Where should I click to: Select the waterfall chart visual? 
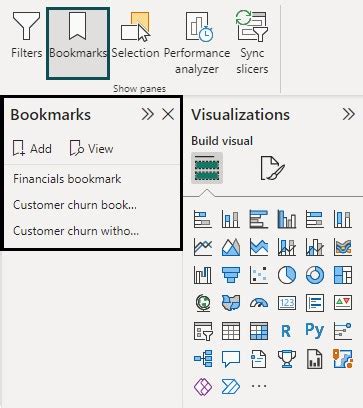pos(203,275)
